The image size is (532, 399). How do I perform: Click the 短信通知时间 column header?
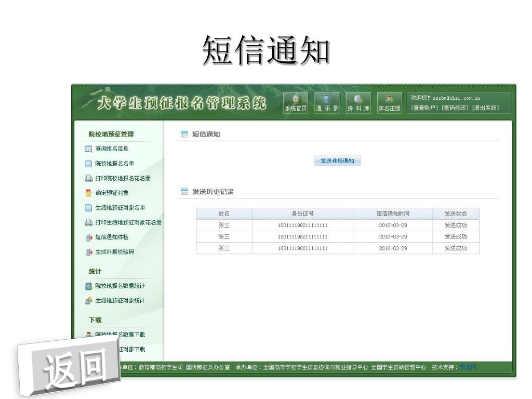tap(393, 214)
